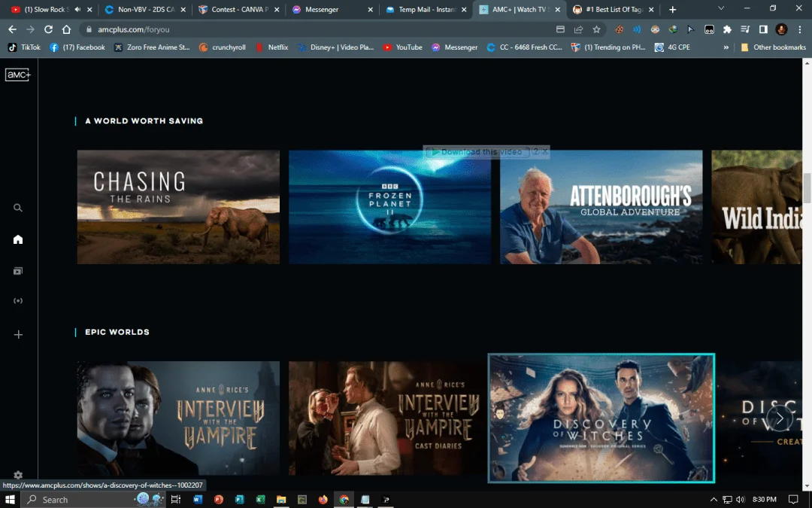The width and height of the screenshot is (812, 508).
Task: Close the Temp Mail tab
Action: click(464, 9)
